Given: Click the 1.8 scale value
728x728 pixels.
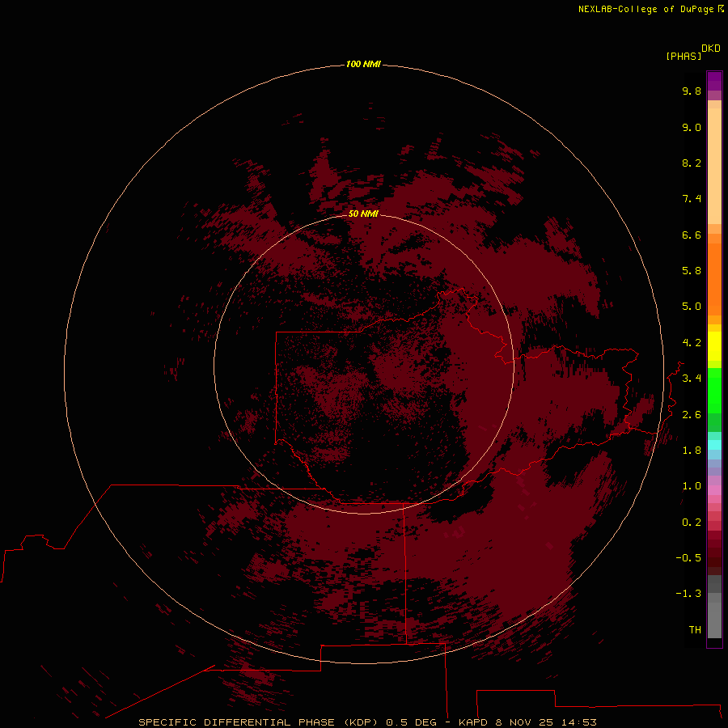Looking at the screenshot, I should (692, 451).
